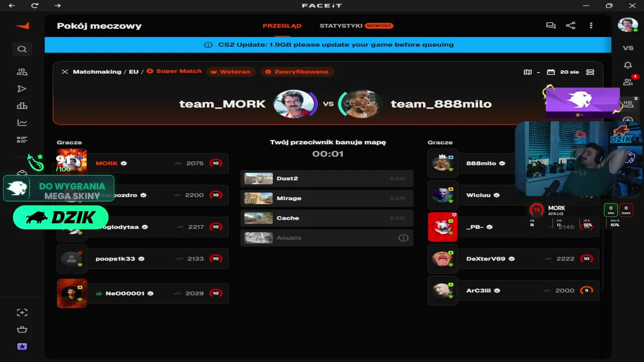Screen dimensions: 644x362
Task: Open the notifications bell
Action: tap(628, 65)
